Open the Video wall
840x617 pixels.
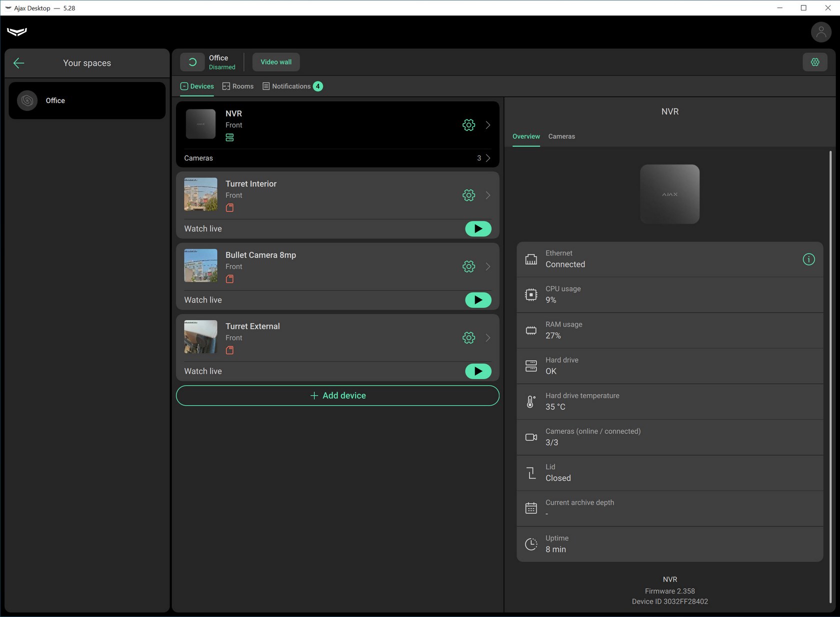(x=276, y=62)
